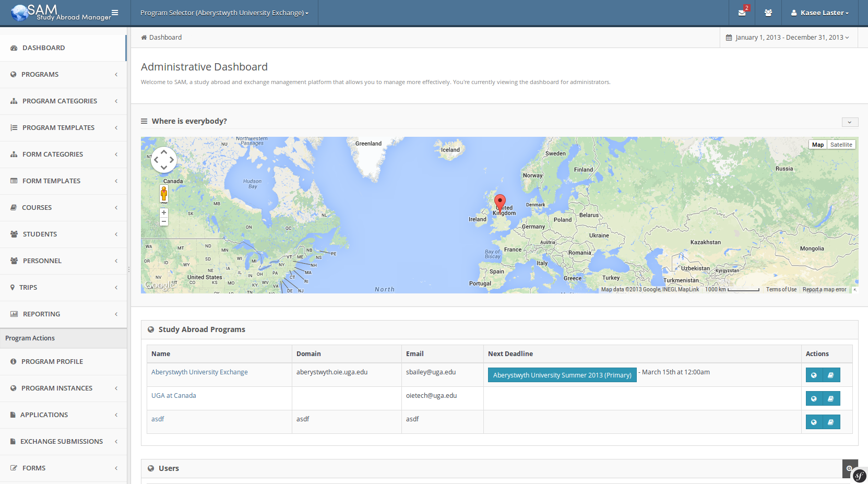Expand the Programs sidebar menu
The image size is (868, 484).
pyautogui.click(x=63, y=75)
